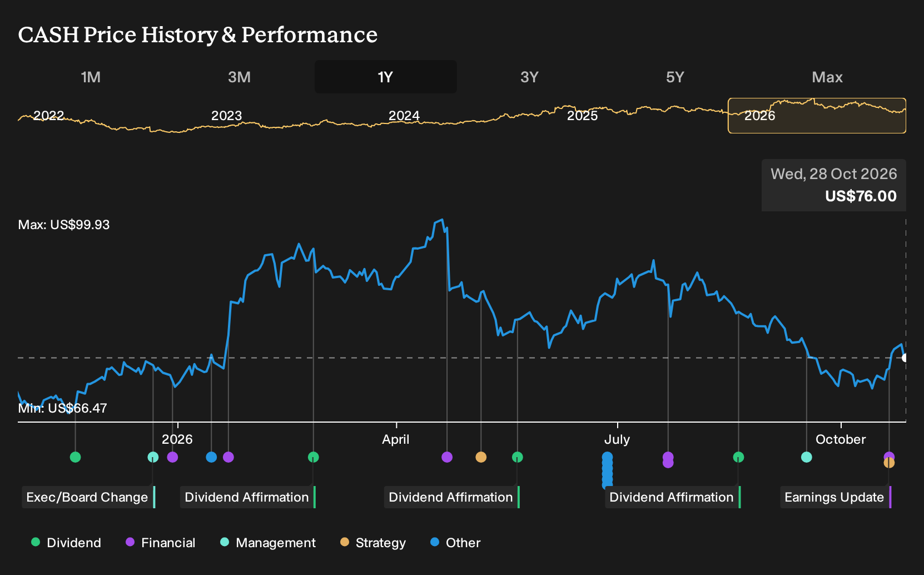The width and height of the screenshot is (924, 575).
Task: Toggle the Financial legend filter
Action: [161, 543]
